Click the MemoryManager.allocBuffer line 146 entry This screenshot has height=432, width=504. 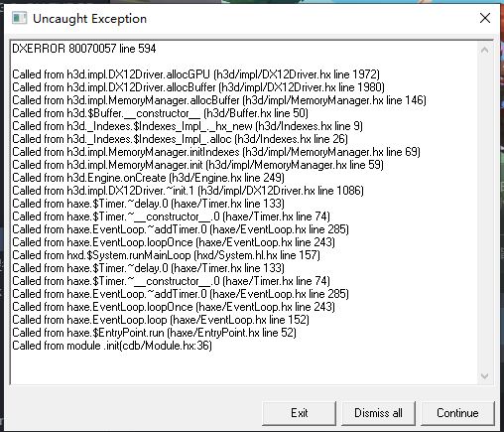(219, 100)
